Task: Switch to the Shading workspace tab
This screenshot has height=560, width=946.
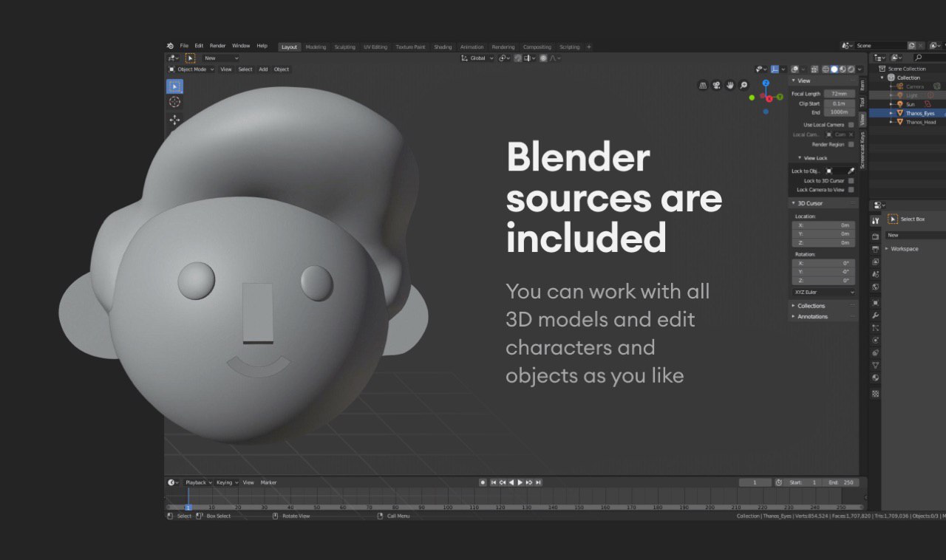Action: click(x=443, y=47)
